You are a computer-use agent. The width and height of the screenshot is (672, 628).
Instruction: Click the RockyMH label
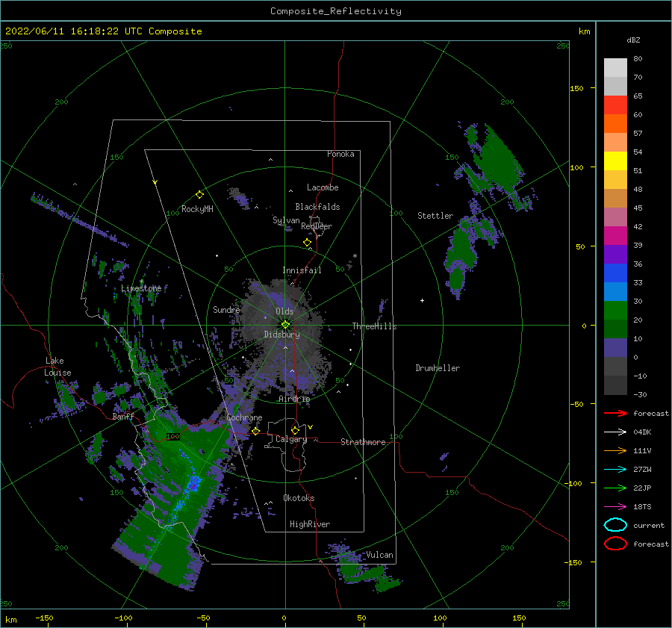tap(197, 209)
